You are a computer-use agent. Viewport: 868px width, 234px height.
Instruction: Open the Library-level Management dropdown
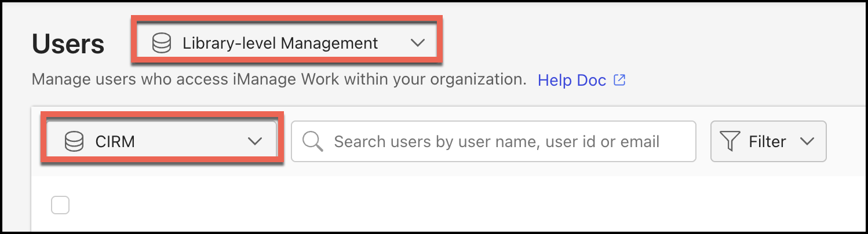(287, 43)
